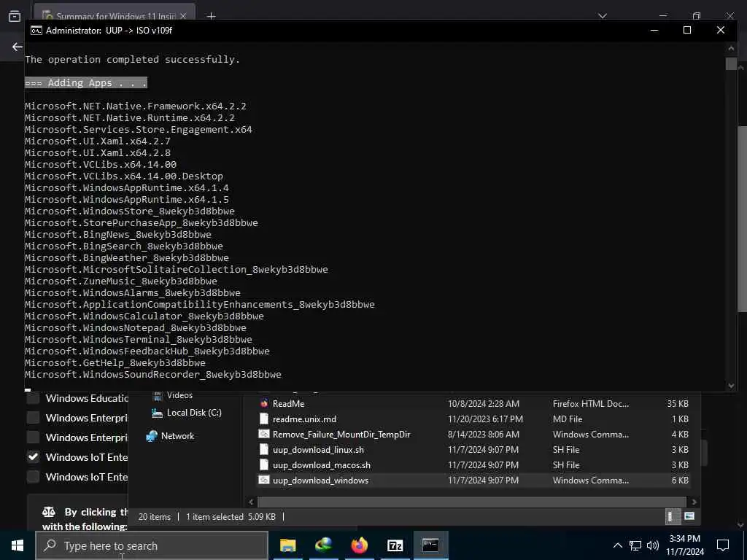Image resolution: width=747 pixels, height=560 pixels.
Task: Close the Summary for Windows 11 tab
Action: point(183,16)
